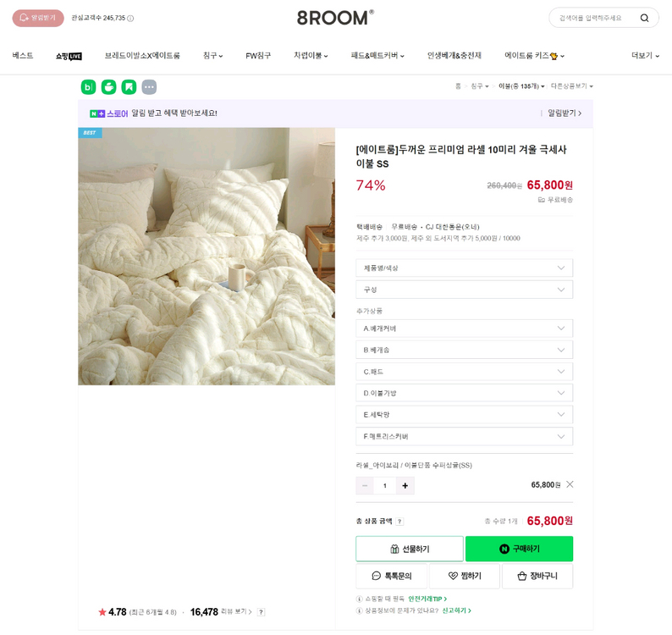The height and width of the screenshot is (635, 672).
Task: Click the search input field
Action: click(x=592, y=18)
